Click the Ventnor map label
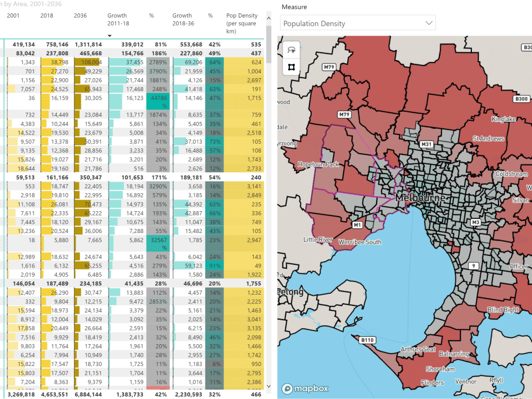 [x=465, y=381]
